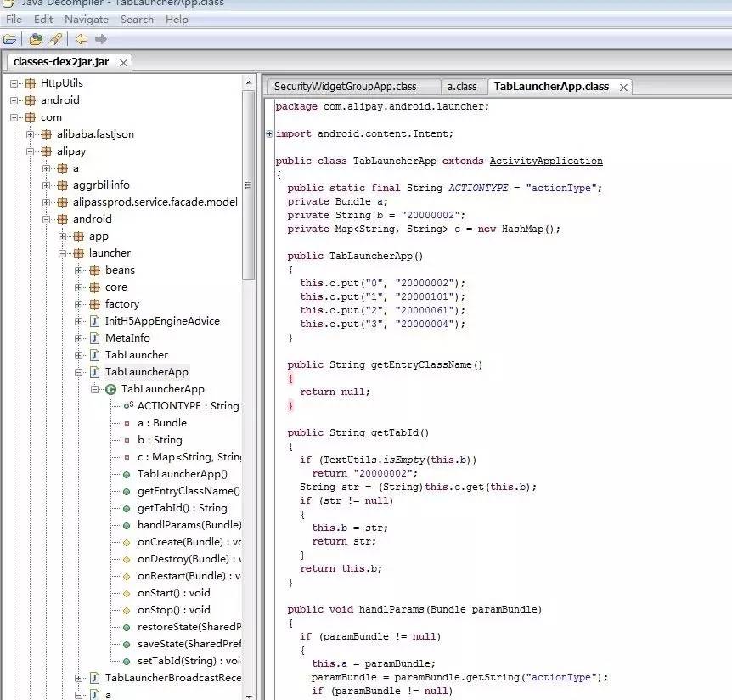Click the MetaInfo class file icon

tap(95, 338)
